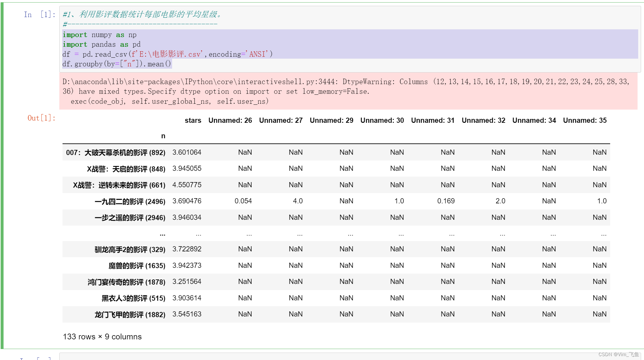This screenshot has height=360, width=644.
Task: Select the row 龙门飞甲的影评 (1882)
Action: (336, 314)
